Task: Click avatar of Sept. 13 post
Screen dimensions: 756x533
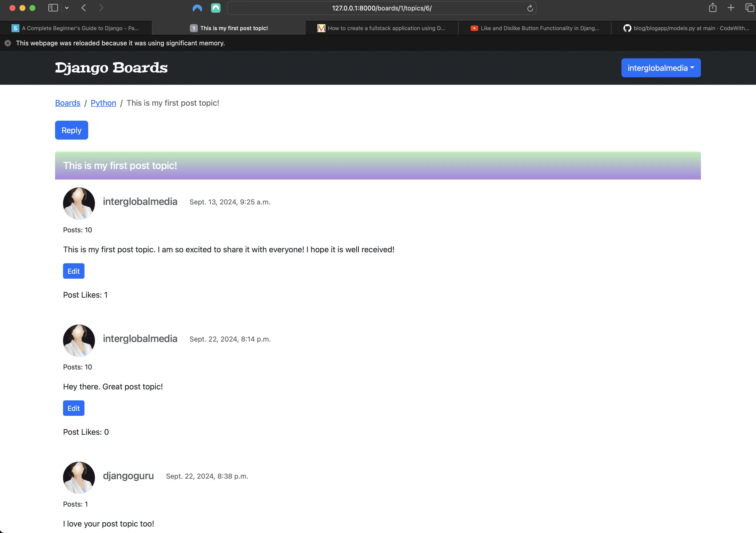Action: [x=79, y=203]
